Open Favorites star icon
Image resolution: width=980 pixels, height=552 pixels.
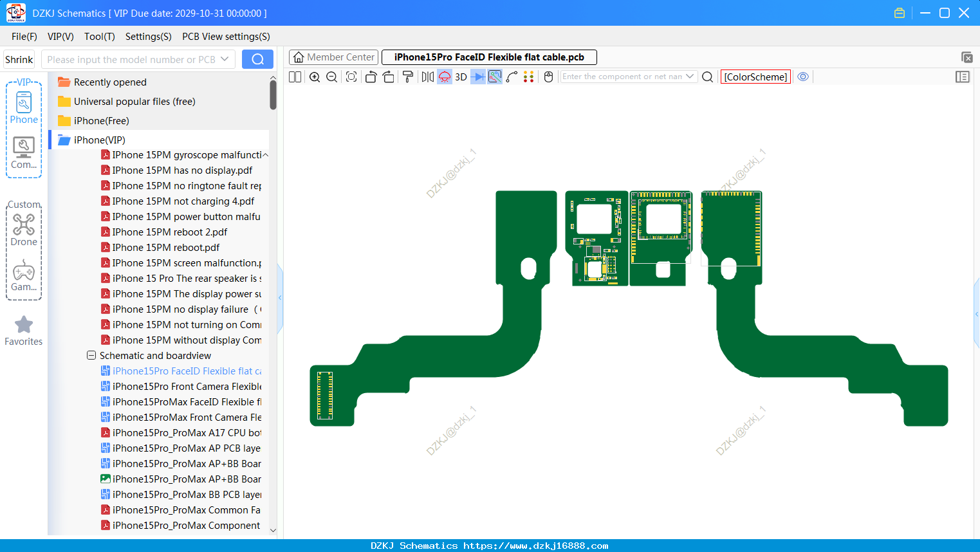point(24,331)
